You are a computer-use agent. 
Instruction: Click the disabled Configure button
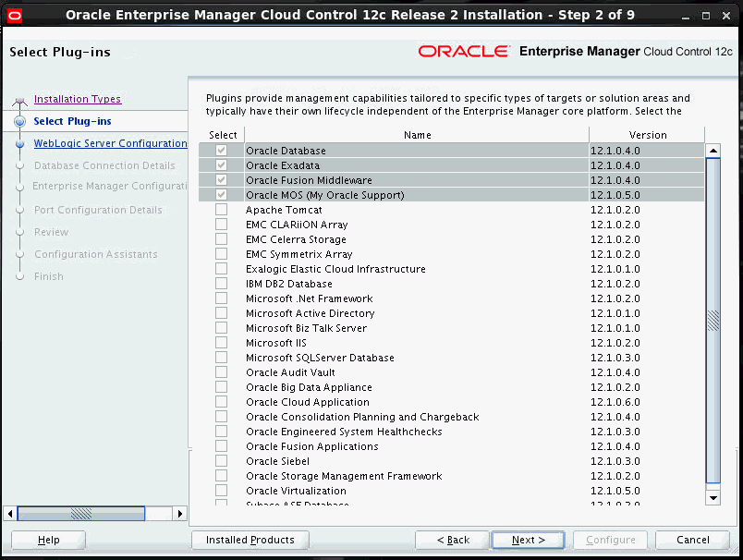pos(610,540)
